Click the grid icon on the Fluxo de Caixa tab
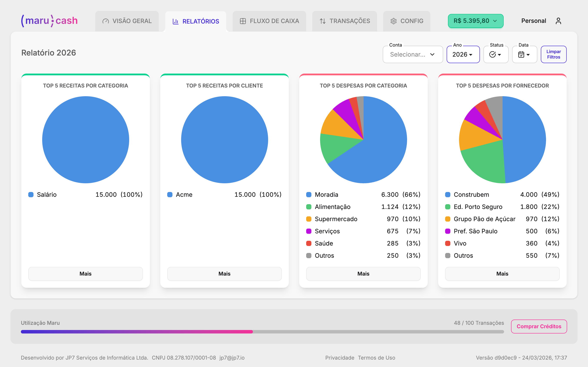This screenshot has height=367, width=588. (243, 21)
